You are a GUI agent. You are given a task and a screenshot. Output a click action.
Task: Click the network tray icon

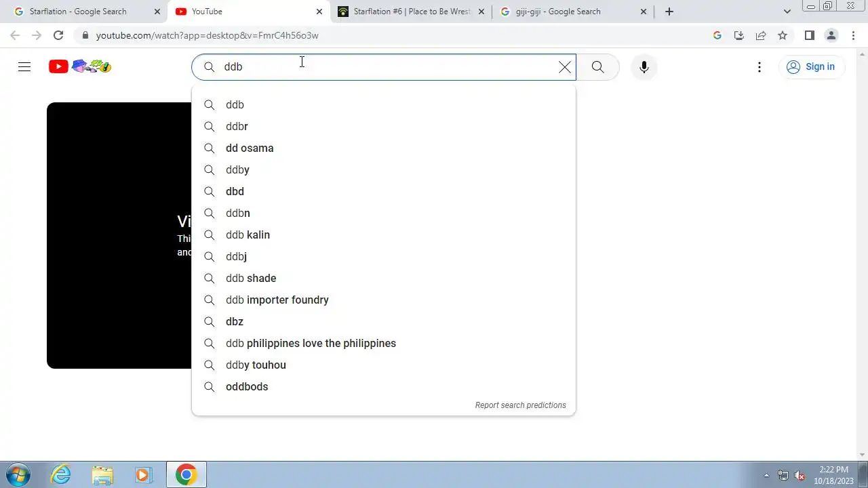783,475
